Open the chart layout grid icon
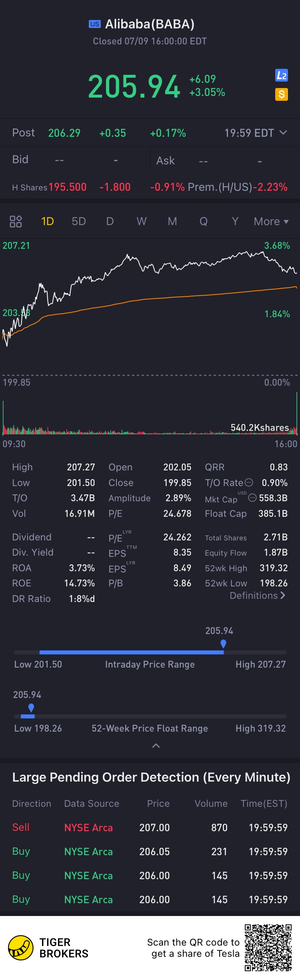 16,221
